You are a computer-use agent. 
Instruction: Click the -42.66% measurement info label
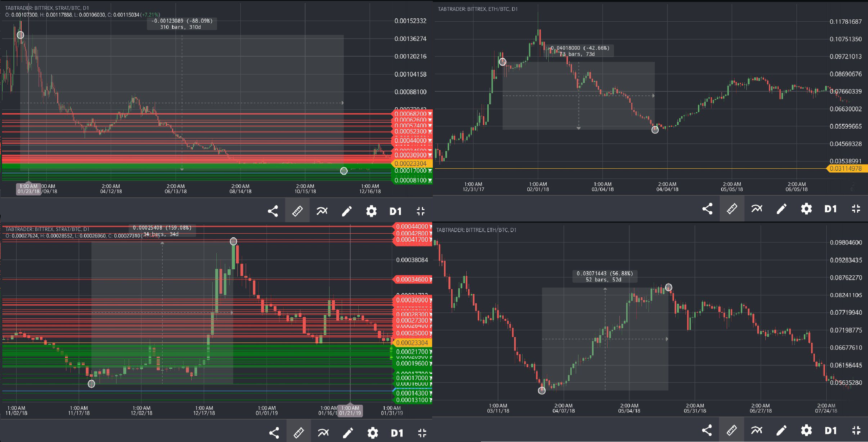click(580, 51)
